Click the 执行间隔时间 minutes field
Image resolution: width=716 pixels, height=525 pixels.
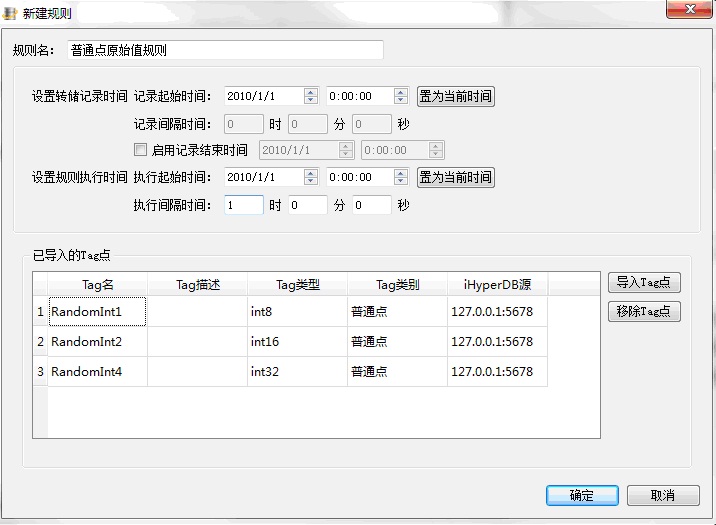tap(308, 205)
